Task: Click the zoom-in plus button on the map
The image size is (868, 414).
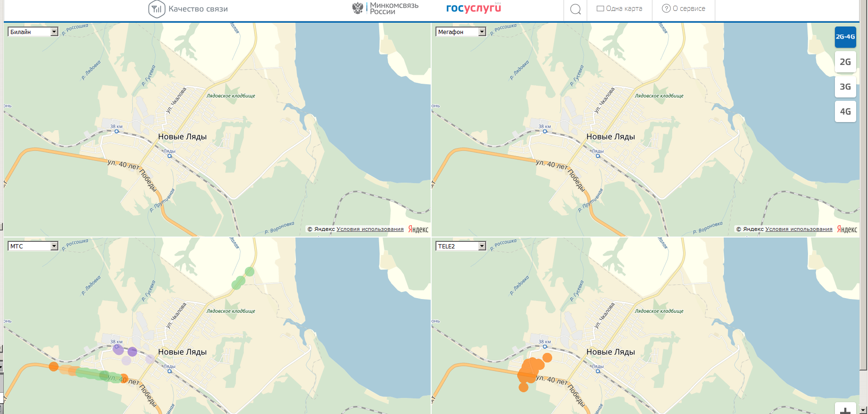Action: 845,410
